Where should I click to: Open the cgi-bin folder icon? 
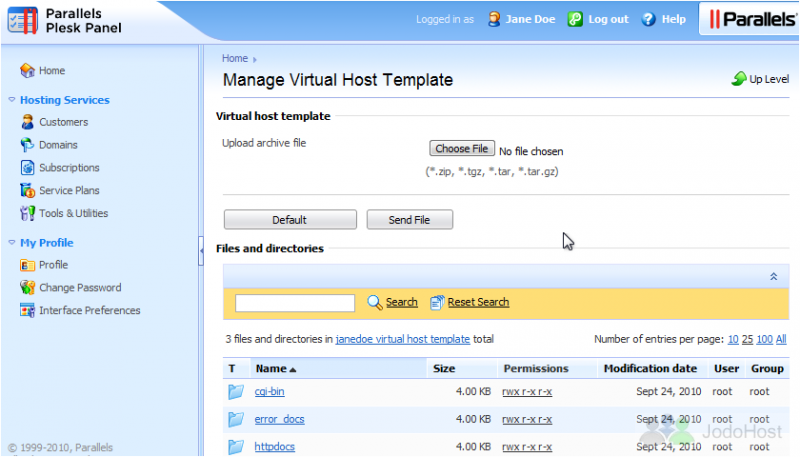click(x=236, y=392)
